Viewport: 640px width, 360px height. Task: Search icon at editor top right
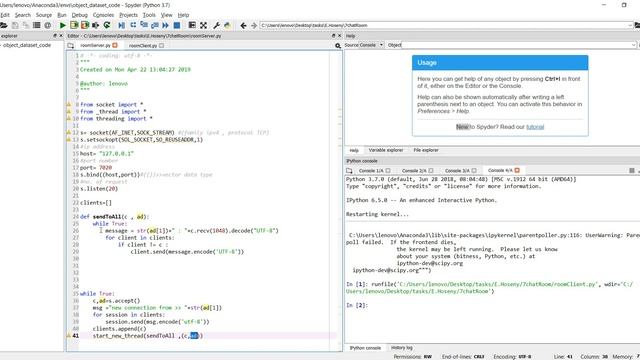click(x=338, y=46)
